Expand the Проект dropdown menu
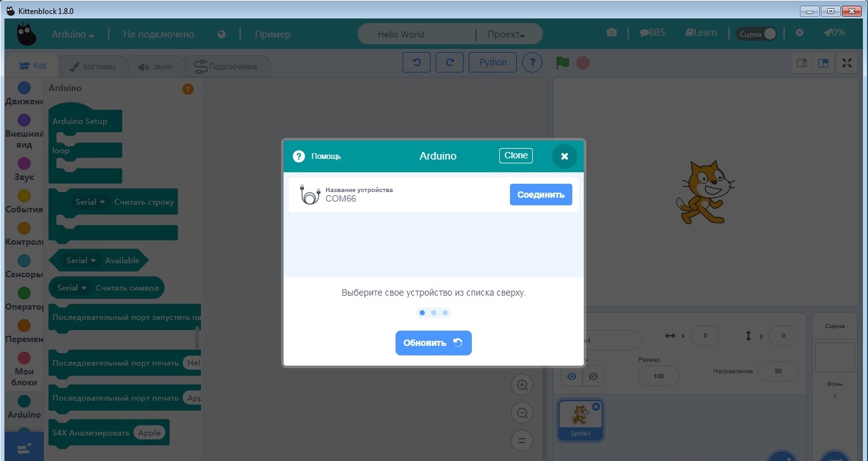 [x=506, y=34]
